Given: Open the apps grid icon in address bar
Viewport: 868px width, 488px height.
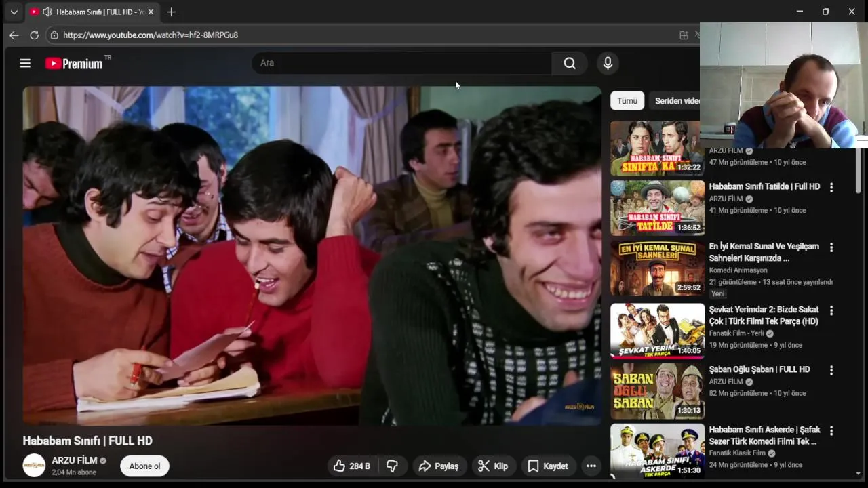Looking at the screenshot, I should point(684,35).
